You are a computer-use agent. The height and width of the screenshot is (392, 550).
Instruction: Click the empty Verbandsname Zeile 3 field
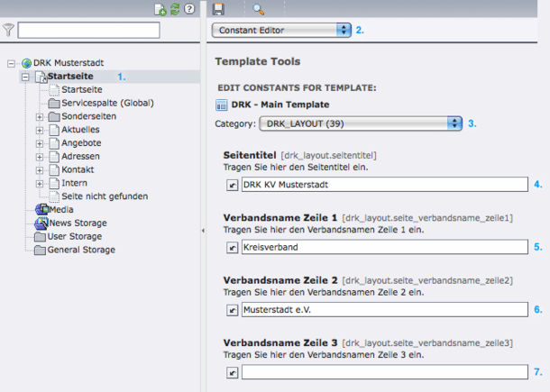(385, 372)
